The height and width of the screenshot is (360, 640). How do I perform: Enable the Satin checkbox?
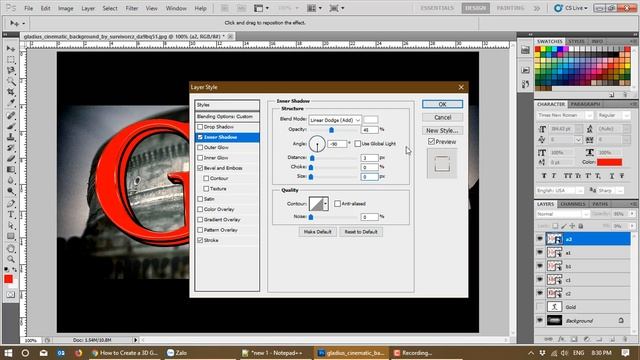tap(200, 199)
